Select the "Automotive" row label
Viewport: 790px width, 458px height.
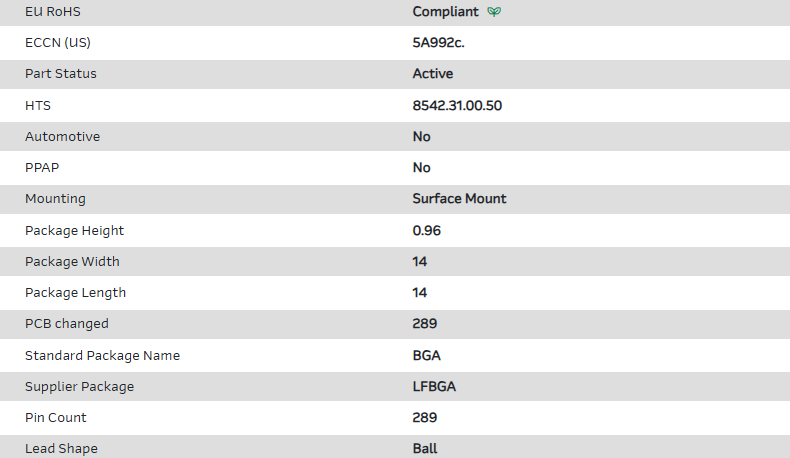point(62,136)
